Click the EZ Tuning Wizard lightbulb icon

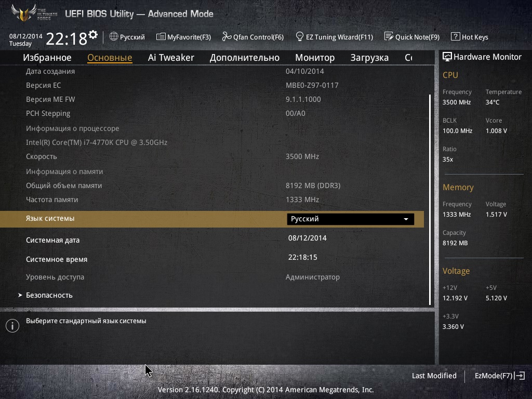300,37
